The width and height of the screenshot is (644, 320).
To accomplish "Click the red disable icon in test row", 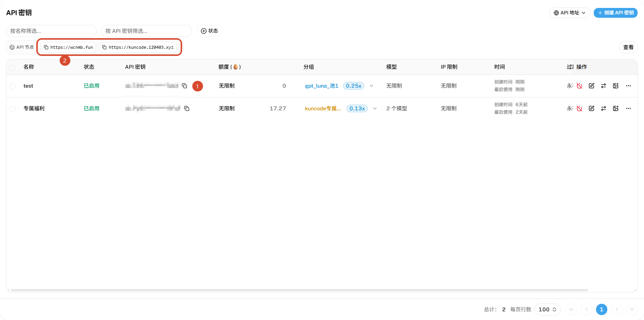I will tap(579, 86).
